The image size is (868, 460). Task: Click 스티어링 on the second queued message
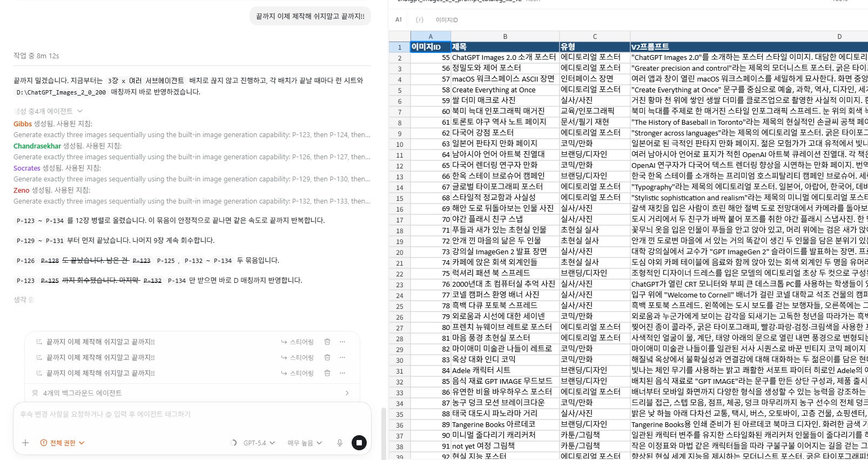297,357
